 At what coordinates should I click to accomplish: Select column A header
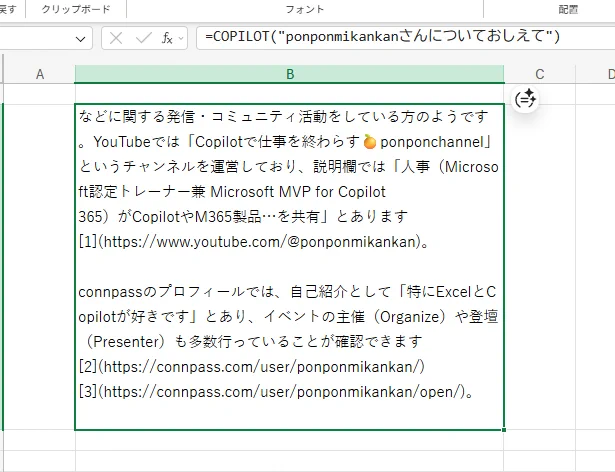point(40,74)
